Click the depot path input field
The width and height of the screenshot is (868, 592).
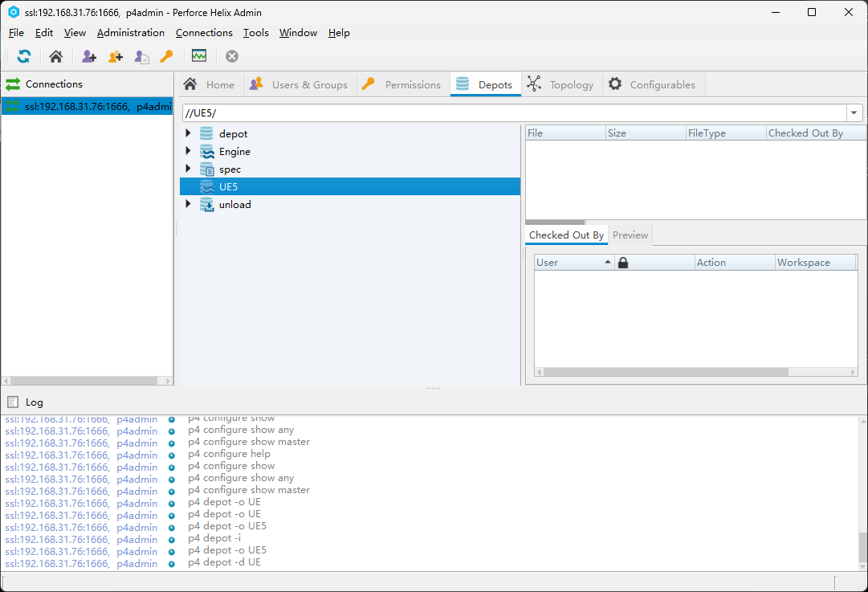pos(515,113)
